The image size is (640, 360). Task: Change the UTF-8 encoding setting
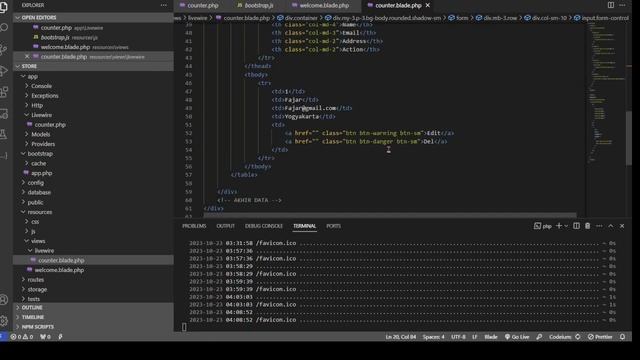coord(458,337)
